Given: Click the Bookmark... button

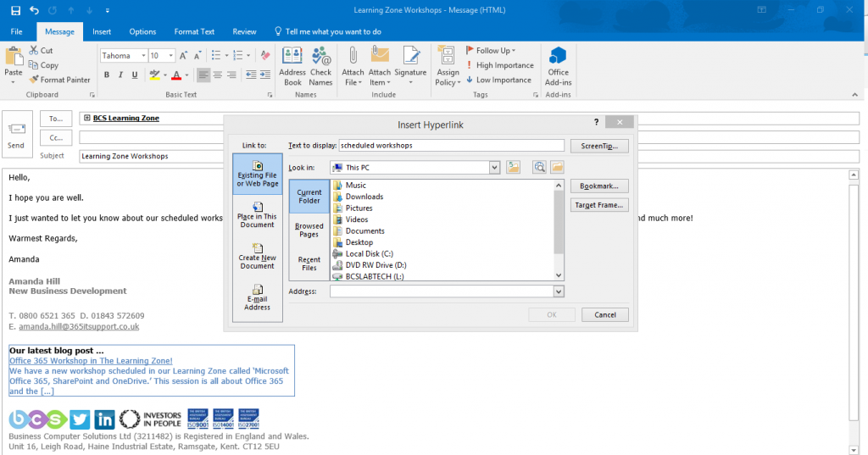Looking at the screenshot, I should tap(599, 186).
